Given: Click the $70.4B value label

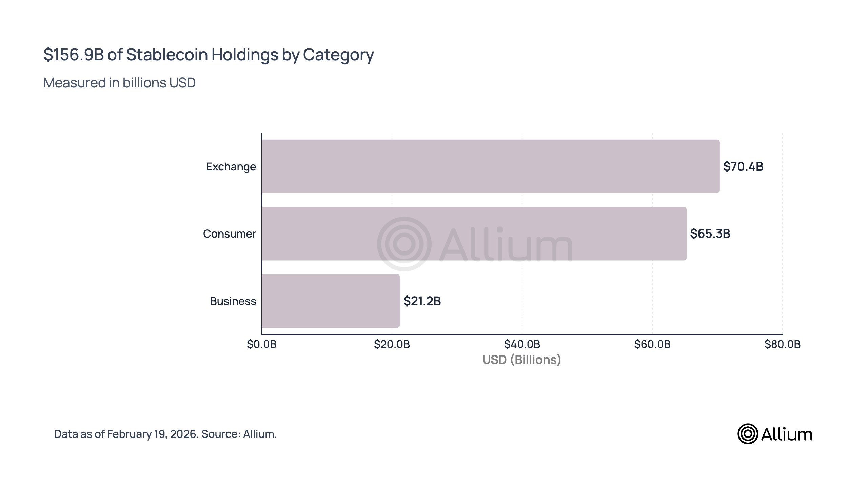Looking at the screenshot, I should (x=743, y=166).
